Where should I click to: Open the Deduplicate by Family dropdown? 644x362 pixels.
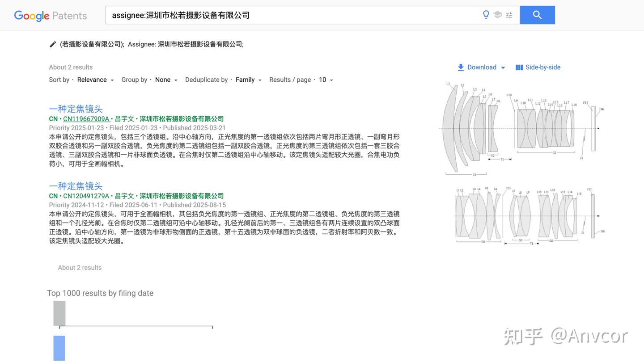249,80
